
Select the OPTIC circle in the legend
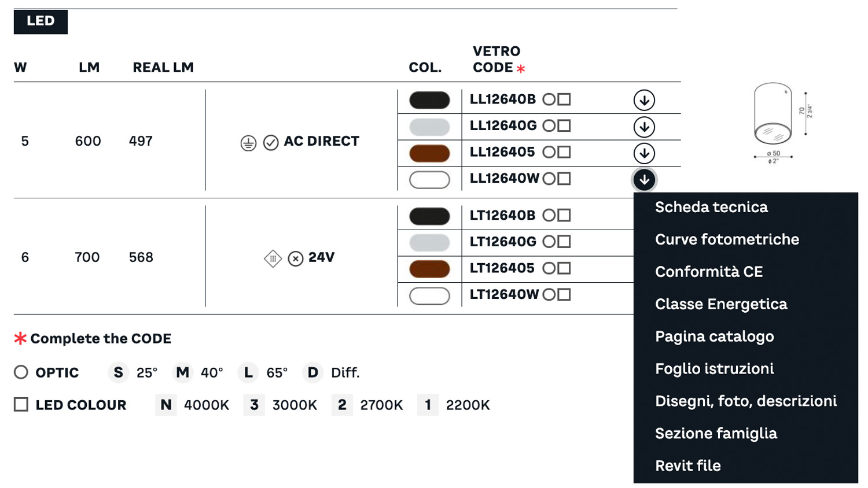(x=21, y=372)
